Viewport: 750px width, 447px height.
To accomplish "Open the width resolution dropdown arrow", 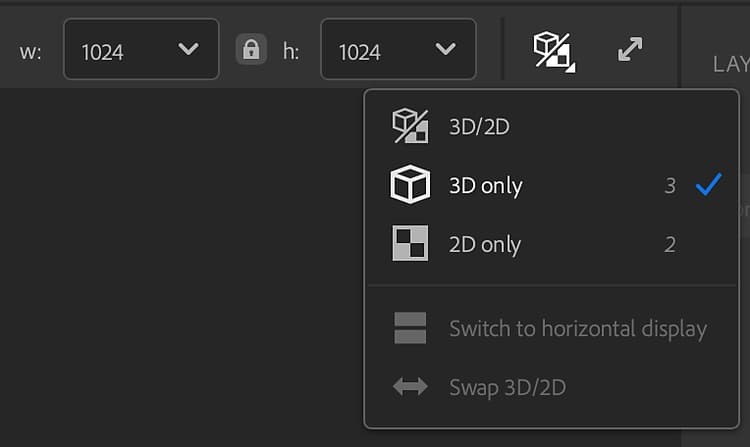I will [x=188, y=49].
